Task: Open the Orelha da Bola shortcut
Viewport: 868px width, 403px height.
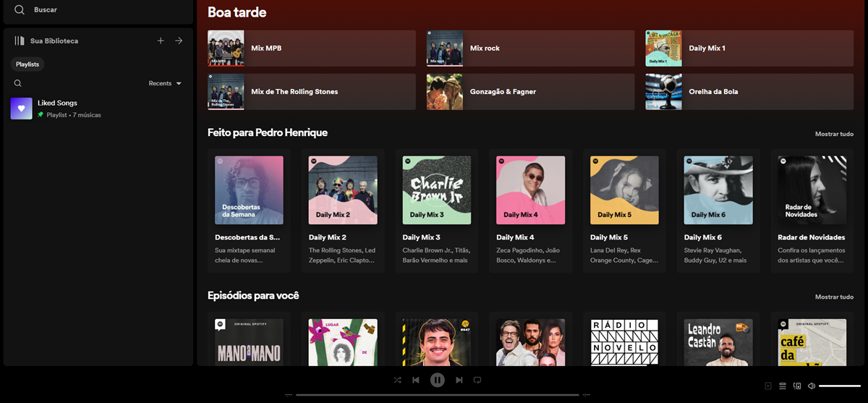Action: [x=749, y=92]
